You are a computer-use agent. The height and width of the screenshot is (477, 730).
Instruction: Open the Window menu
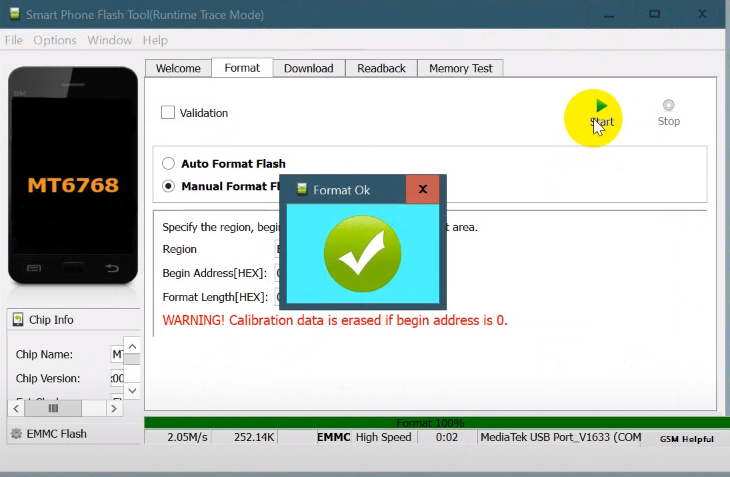[109, 40]
